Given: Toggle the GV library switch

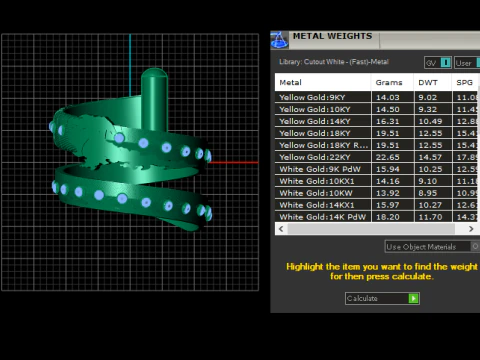Looking at the screenshot, I should (438, 63).
